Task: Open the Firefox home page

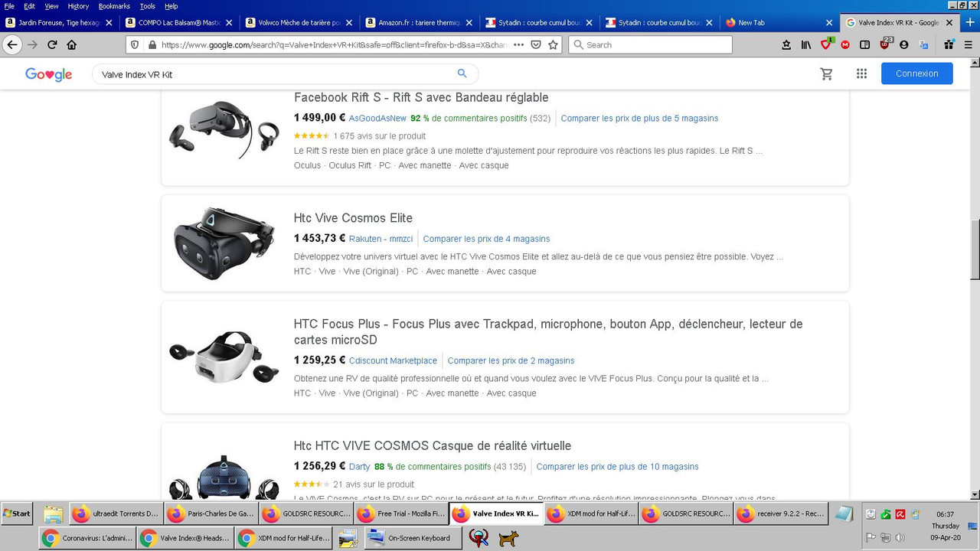Action: tap(72, 44)
